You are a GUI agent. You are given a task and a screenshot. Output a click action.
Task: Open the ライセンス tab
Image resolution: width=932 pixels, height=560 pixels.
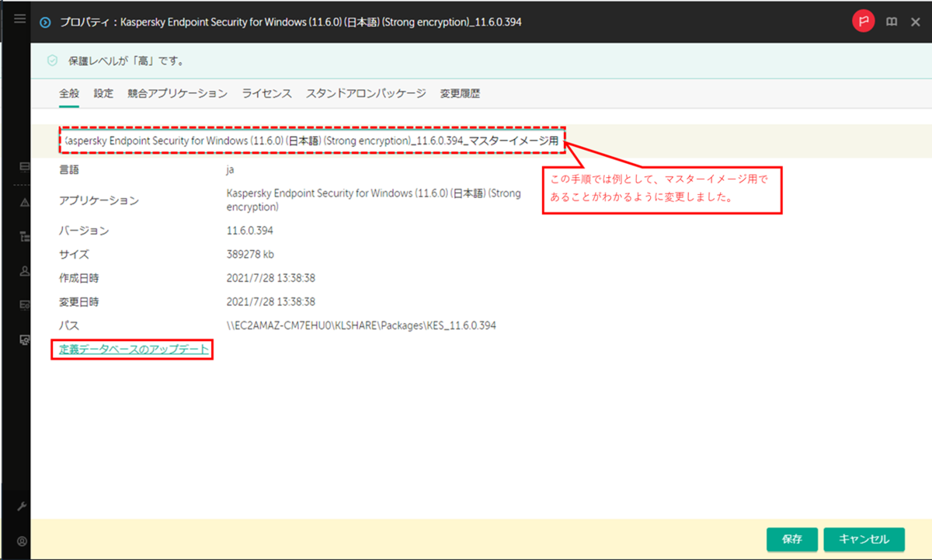266,92
